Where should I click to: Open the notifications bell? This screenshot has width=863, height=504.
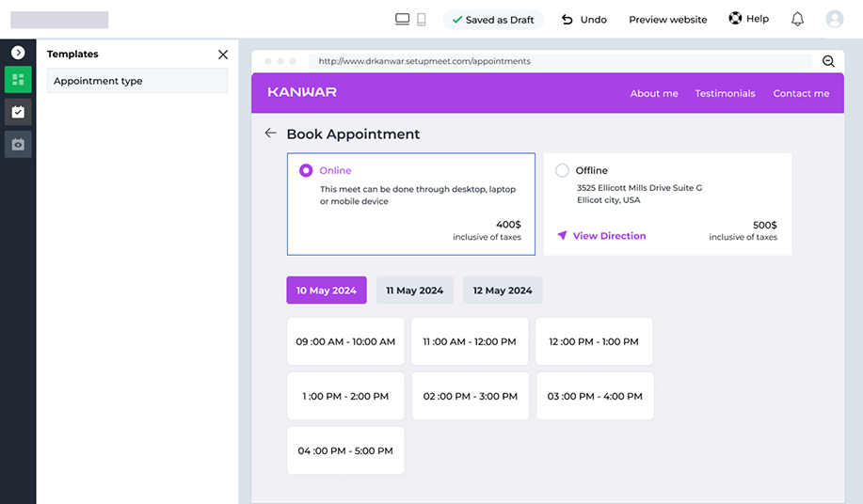[797, 19]
